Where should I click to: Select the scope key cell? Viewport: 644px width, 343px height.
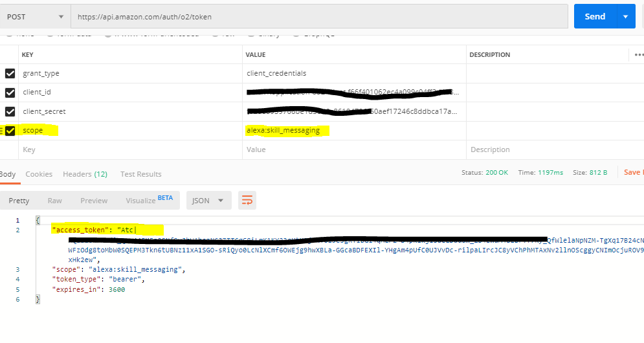[x=130, y=131]
